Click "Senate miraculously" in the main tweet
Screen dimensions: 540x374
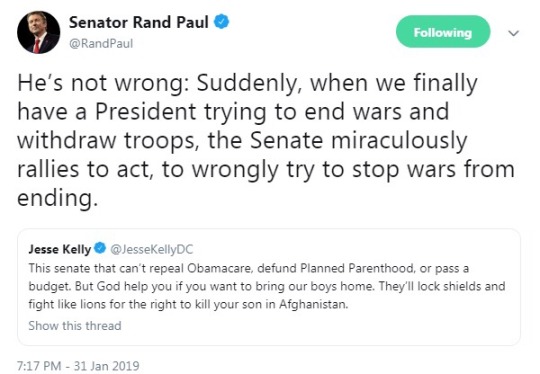point(359,141)
